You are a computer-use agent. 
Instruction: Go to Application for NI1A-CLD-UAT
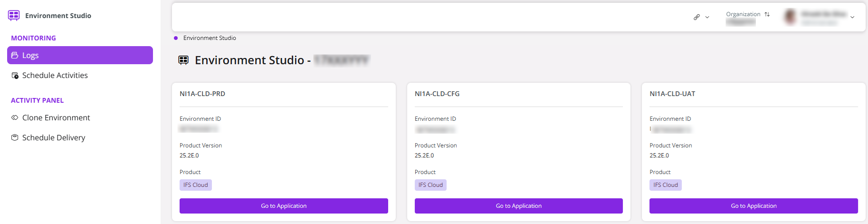[754, 206]
